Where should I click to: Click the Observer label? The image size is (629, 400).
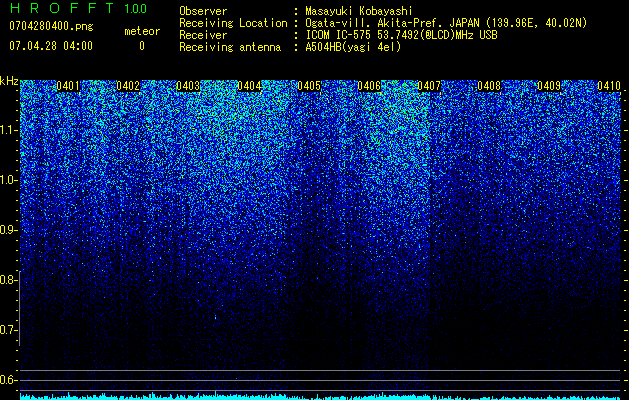(203, 11)
